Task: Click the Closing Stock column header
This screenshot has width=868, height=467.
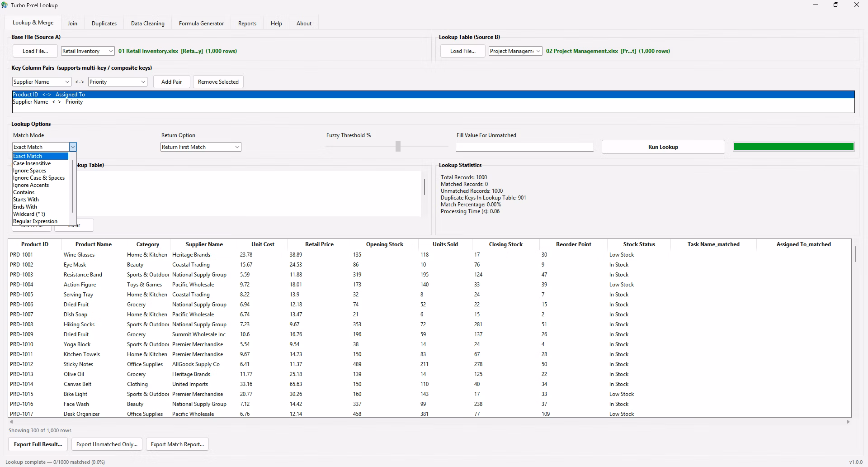Action: coord(506,244)
